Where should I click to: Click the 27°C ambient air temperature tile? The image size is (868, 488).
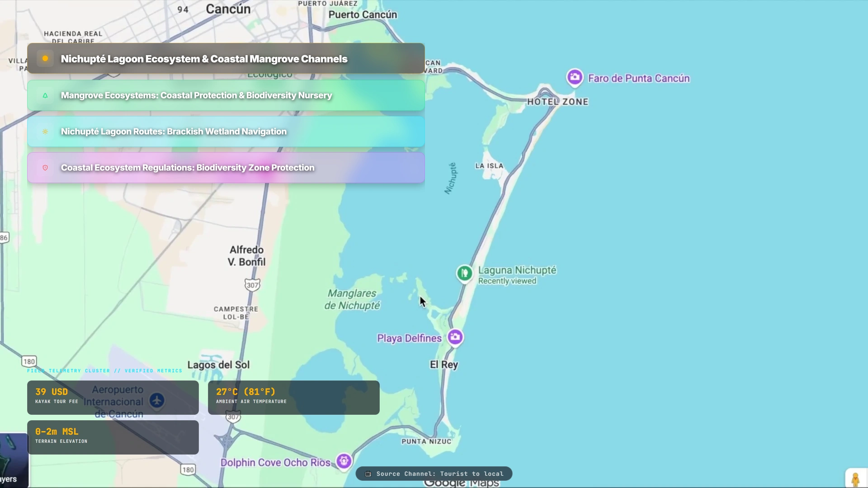pos(294,398)
